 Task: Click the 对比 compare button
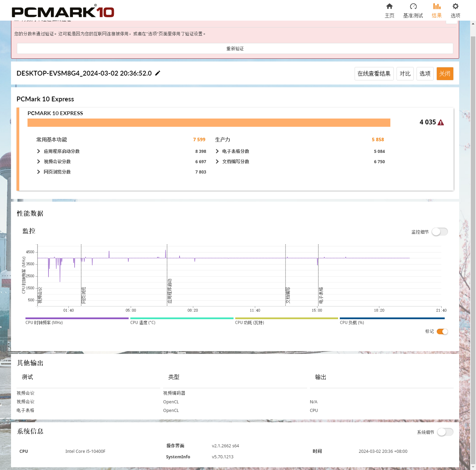pos(405,74)
